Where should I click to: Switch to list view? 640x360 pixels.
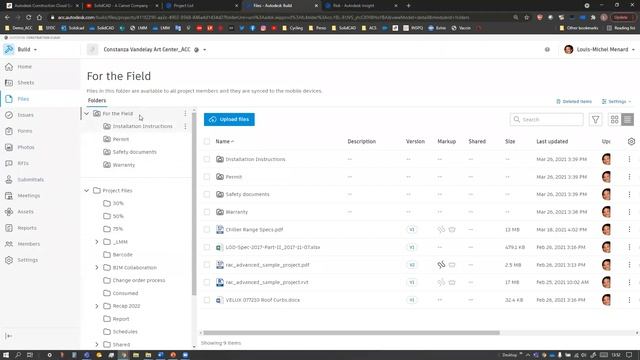(x=628, y=120)
